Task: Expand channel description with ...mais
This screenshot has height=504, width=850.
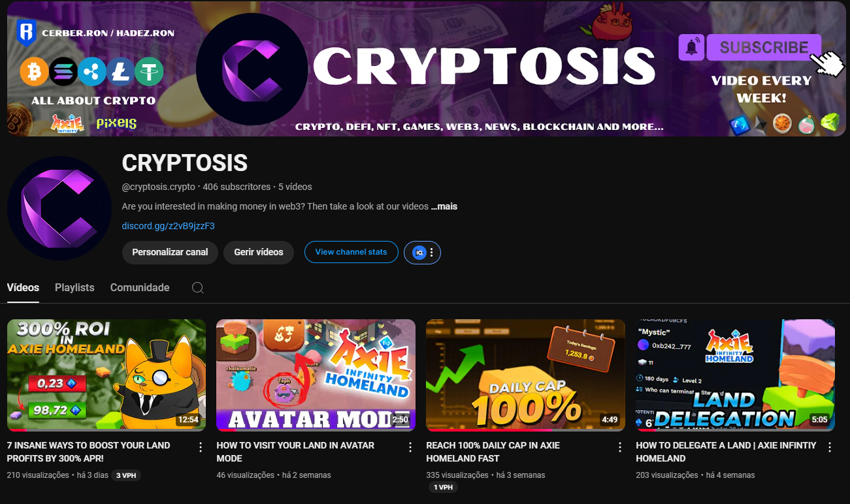Action: coord(444,206)
